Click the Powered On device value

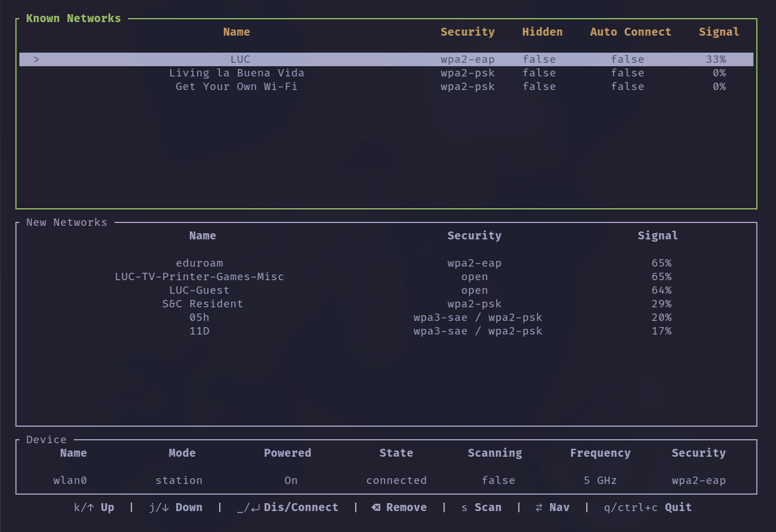pyautogui.click(x=291, y=480)
